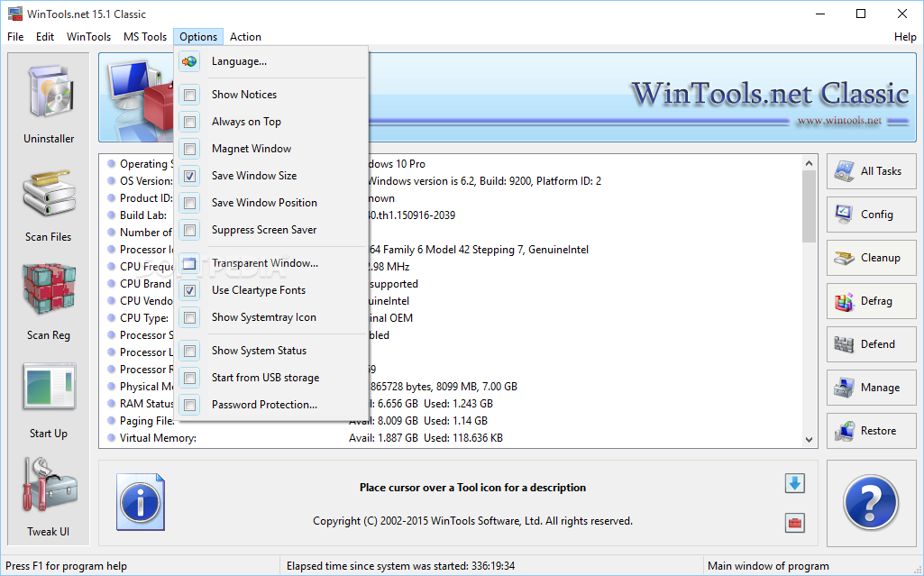This screenshot has height=576, width=924.
Task: Enable Show Systemtray Icon checkbox
Action: click(189, 317)
